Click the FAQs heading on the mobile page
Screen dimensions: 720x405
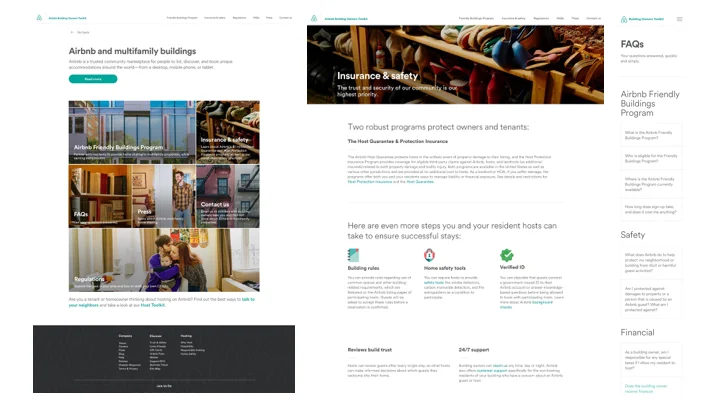pyautogui.click(x=632, y=44)
